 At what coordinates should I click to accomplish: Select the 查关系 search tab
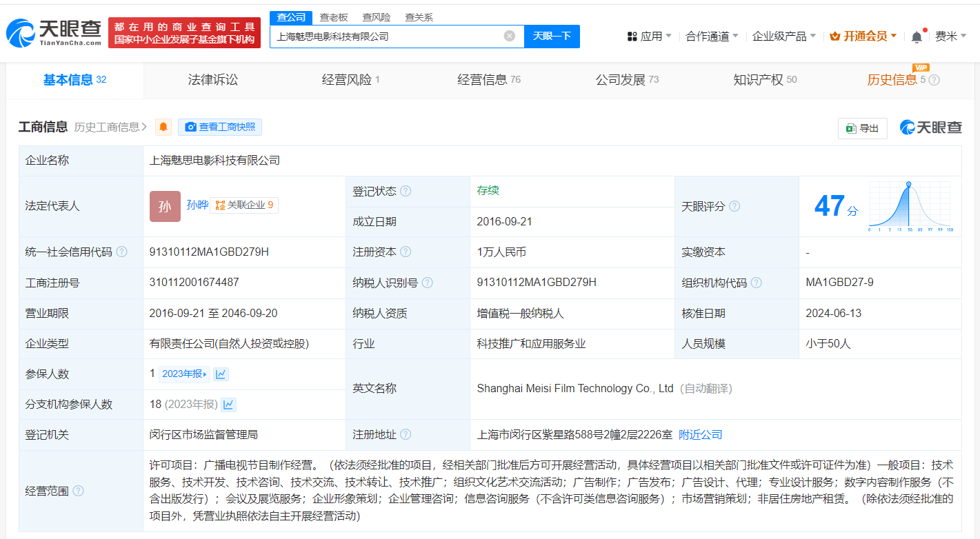pyautogui.click(x=419, y=17)
